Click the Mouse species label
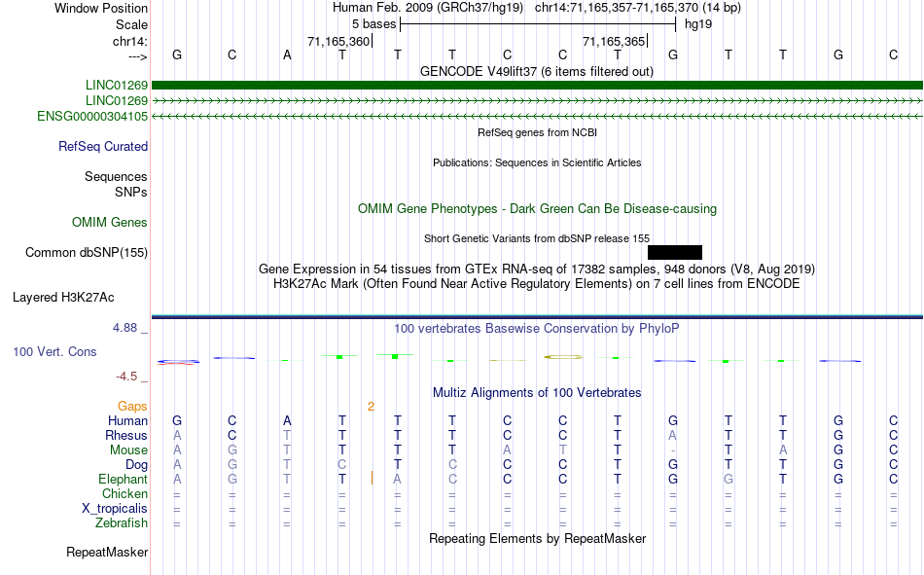Screen dimensions: 924x575 coord(128,449)
